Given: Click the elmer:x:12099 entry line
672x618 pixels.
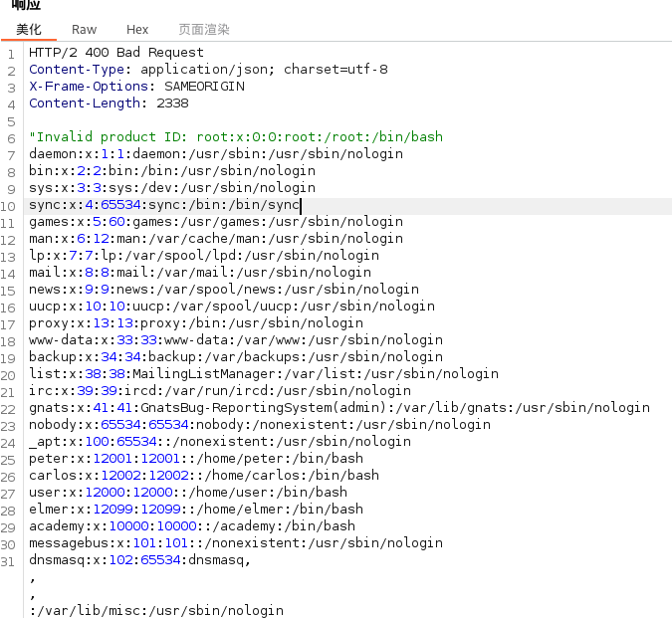Looking at the screenshot, I should click(x=196, y=510).
